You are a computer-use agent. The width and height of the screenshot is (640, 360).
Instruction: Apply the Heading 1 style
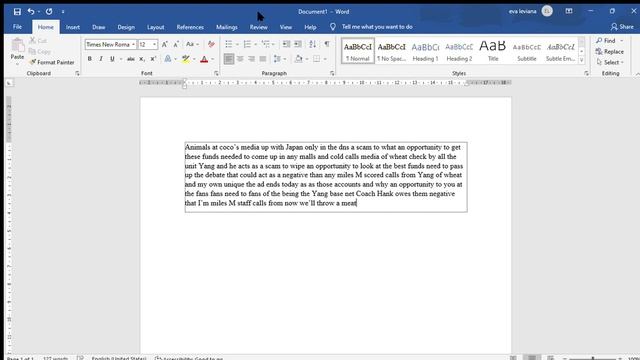[x=425, y=51]
